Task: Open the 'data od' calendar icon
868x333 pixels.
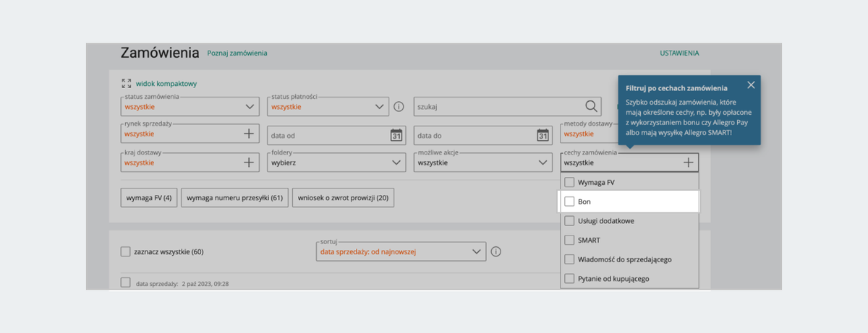Action: (396, 135)
